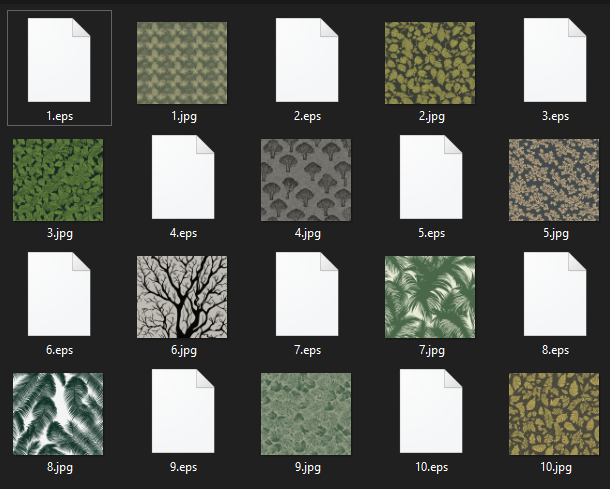Click the 6.jpg black bare tree thumbnail

click(182, 297)
